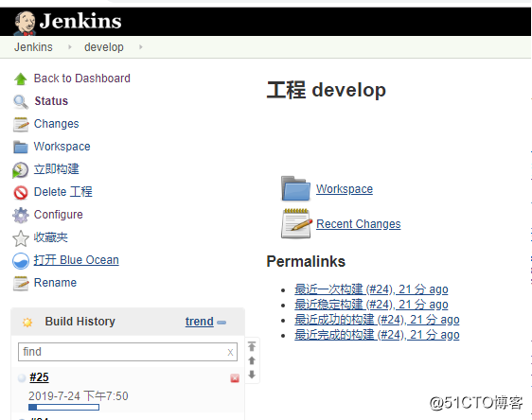Select the Status menu item
Viewport: 532px width, 420px height.
(x=51, y=101)
